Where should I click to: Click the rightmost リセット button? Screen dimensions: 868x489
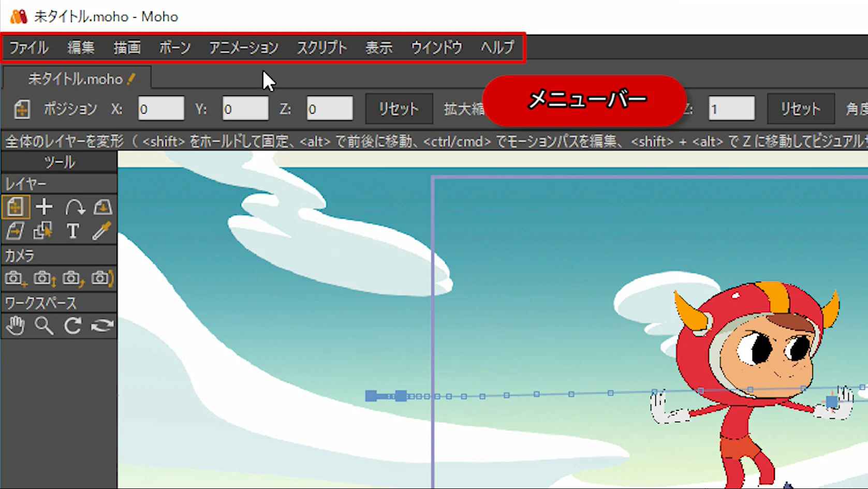coord(800,109)
